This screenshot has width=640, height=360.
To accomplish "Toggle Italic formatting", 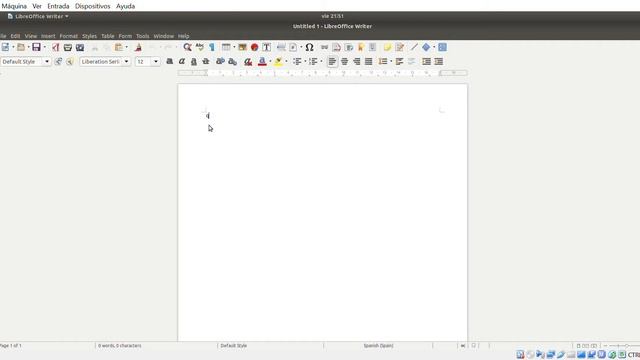I will pyautogui.click(x=182, y=62).
